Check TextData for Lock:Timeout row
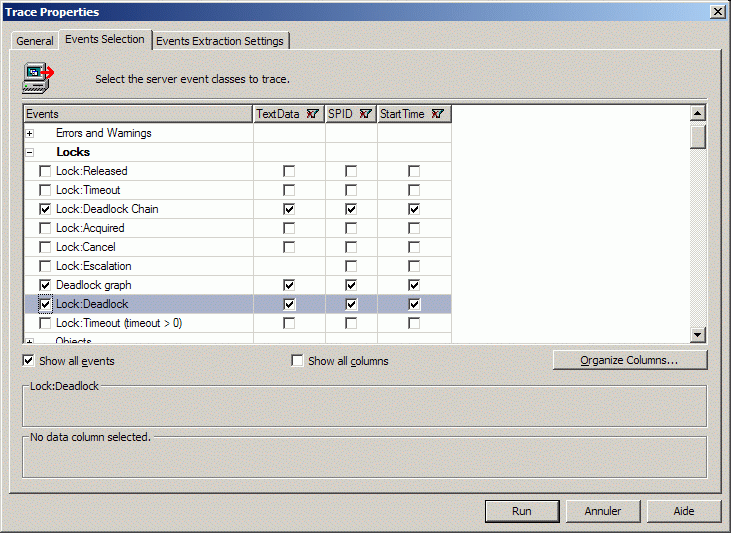The image size is (731, 533). [x=289, y=190]
